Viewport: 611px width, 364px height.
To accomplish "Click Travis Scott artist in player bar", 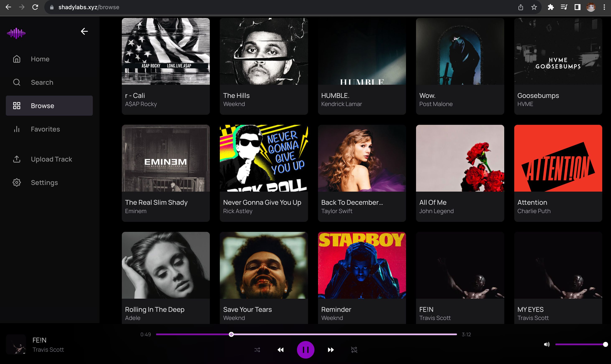I will point(48,350).
